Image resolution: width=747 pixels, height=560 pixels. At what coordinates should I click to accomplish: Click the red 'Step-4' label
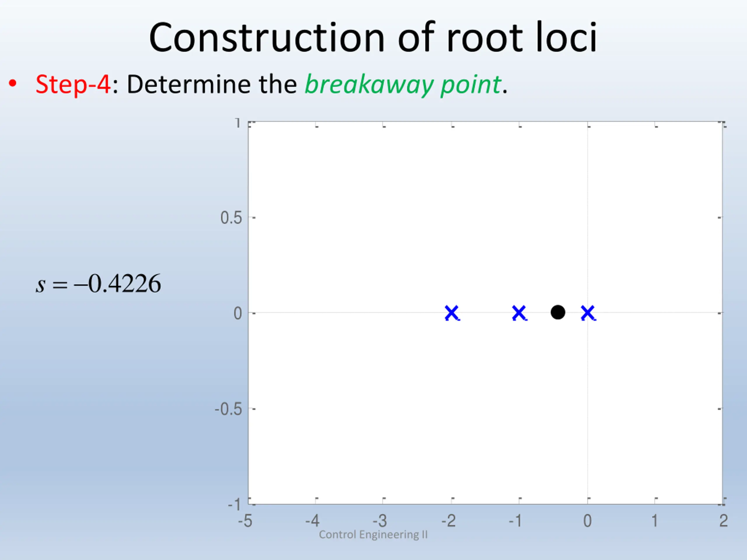(x=73, y=84)
